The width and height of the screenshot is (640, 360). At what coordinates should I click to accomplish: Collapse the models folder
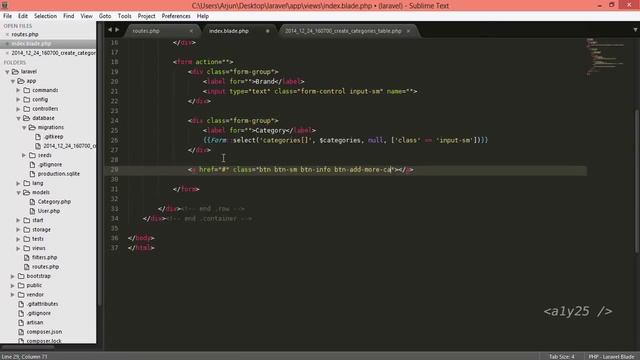coord(18,193)
